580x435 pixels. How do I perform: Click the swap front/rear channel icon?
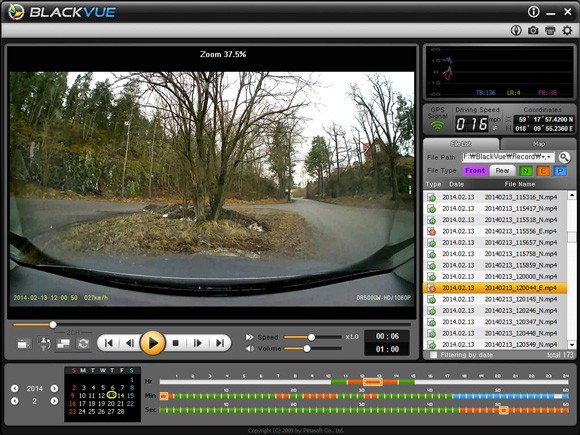(x=83, y=344)
